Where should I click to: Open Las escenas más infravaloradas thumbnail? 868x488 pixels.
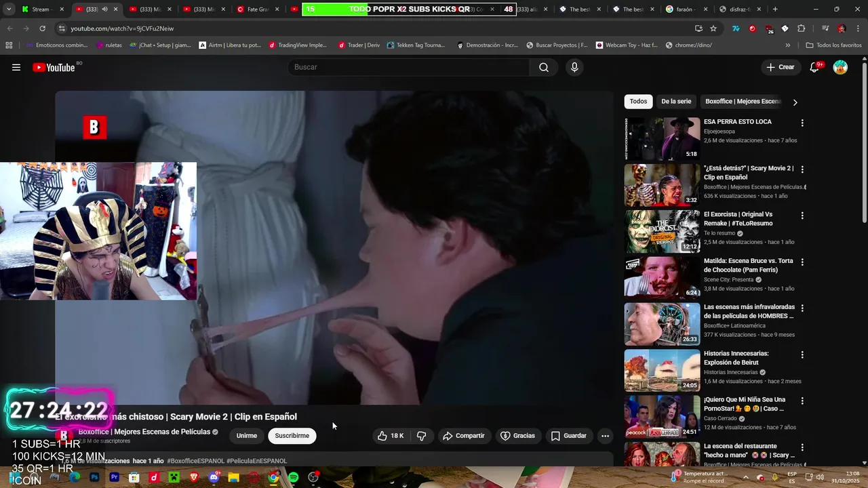(662, 324)
